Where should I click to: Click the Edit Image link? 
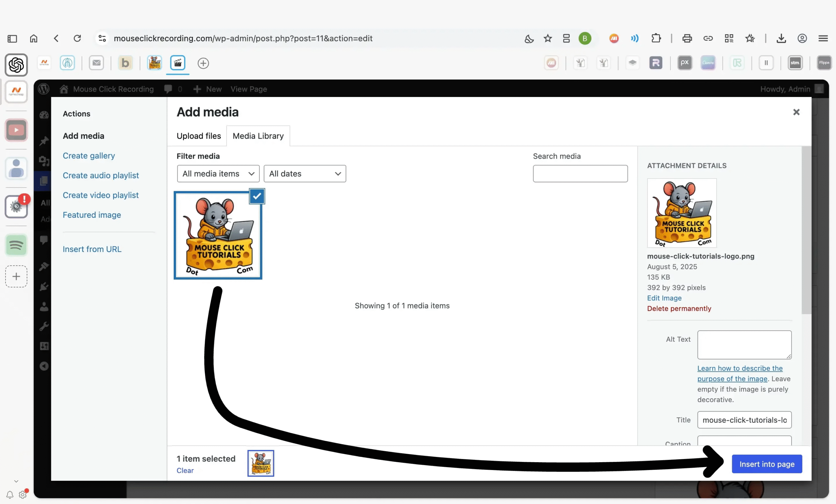point(664,298)
